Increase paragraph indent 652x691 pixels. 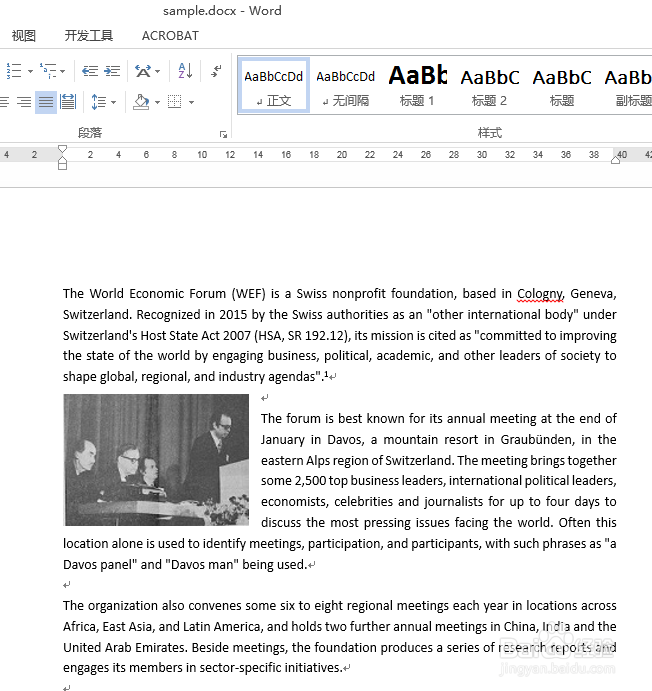112,71
